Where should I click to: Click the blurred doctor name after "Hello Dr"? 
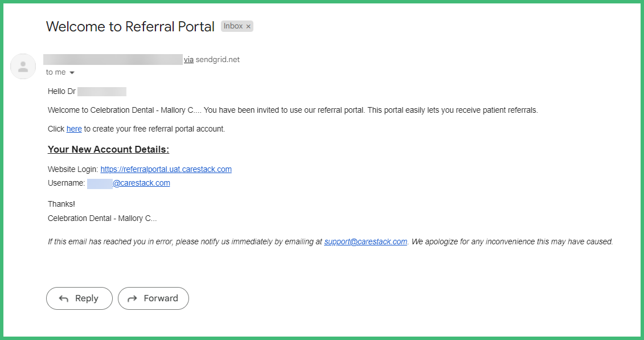click(101, 91)
